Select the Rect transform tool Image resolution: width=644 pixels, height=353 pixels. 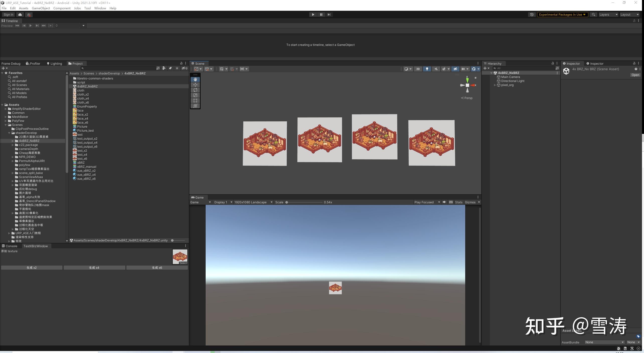[x=195, y=101]
